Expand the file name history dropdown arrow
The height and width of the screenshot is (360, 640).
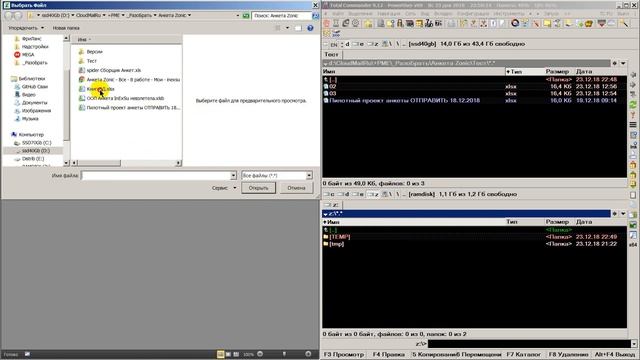[x=233, y=176]
